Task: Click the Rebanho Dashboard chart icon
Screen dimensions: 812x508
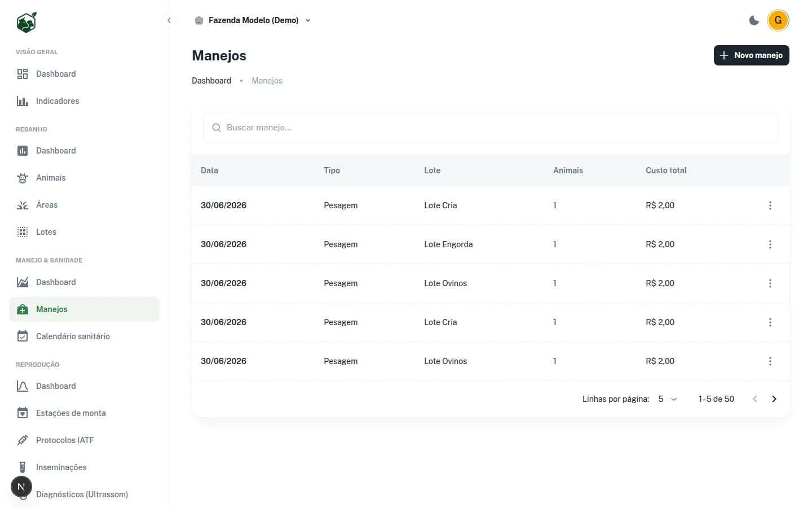Action: 23,151
